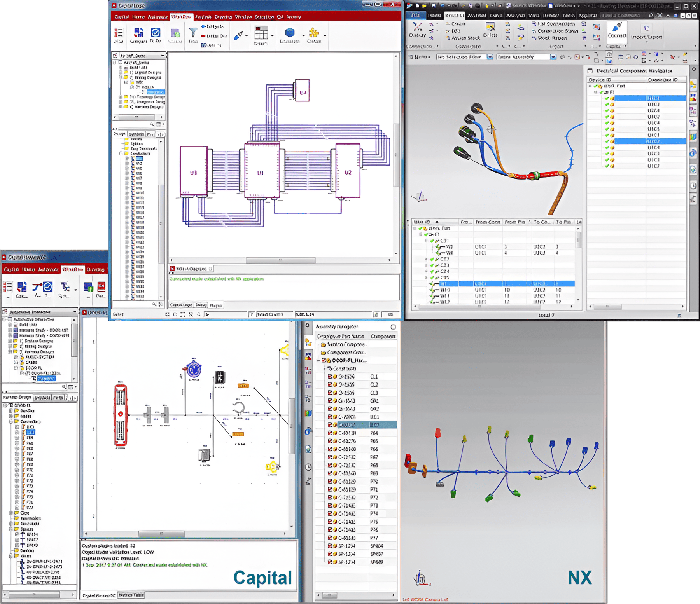Toggle the checkbox for row P69 in Assembly Navigator

tap(330, 473)
